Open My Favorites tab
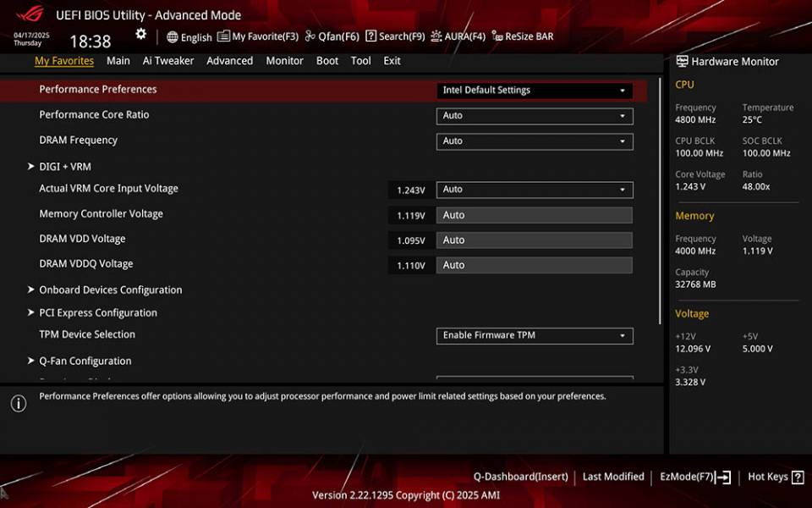812x508 pixels. click(64, 61)
